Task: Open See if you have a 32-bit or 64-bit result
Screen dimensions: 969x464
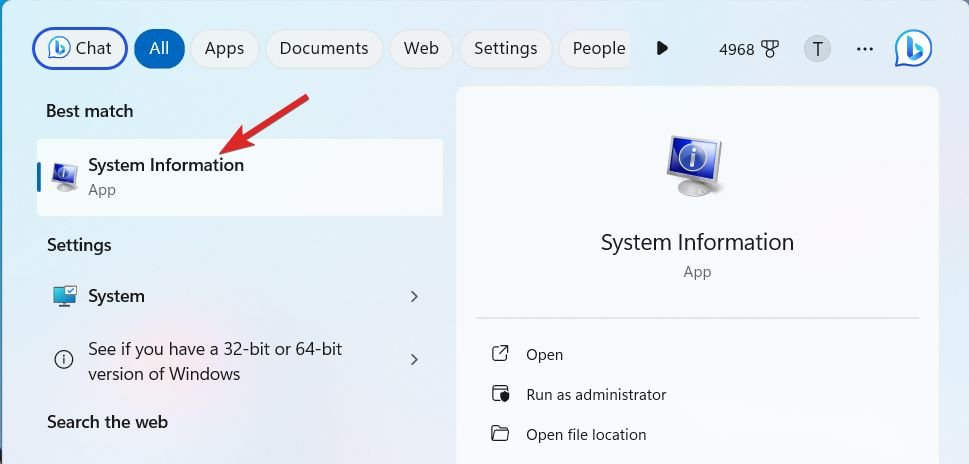Action: pyautogui.click(x=240, y=361)
